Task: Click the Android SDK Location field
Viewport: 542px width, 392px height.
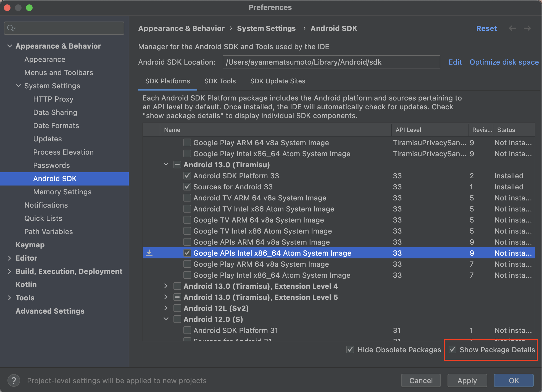Action: (331, 62)
